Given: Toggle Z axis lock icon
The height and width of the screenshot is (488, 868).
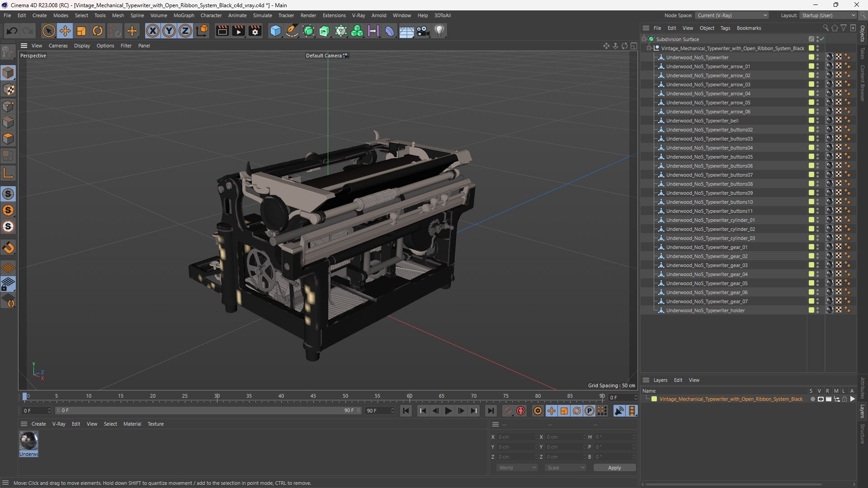Looking at the screenshot, I should pos(185,31).
